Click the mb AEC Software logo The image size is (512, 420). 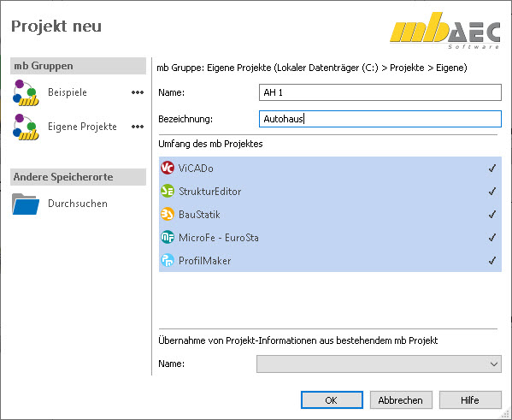click(444, 31)
